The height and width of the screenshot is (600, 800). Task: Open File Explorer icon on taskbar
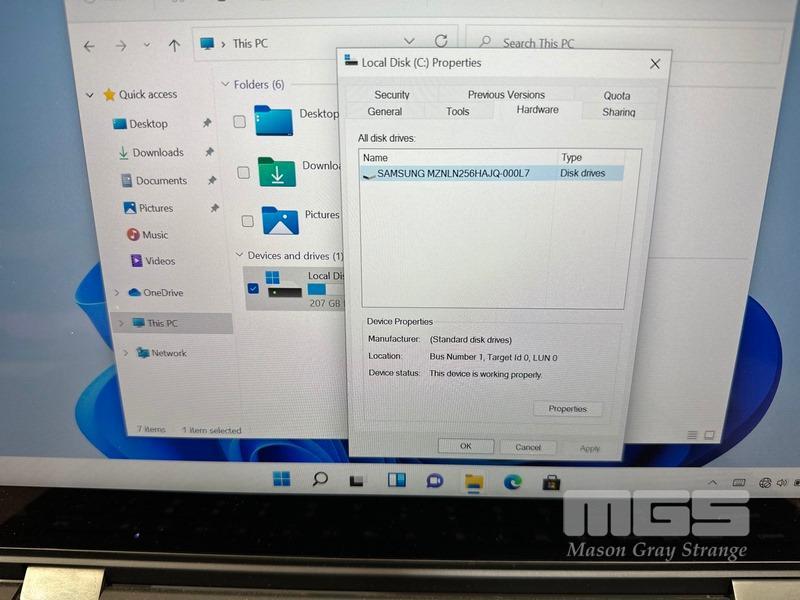(x=473, y=482)
